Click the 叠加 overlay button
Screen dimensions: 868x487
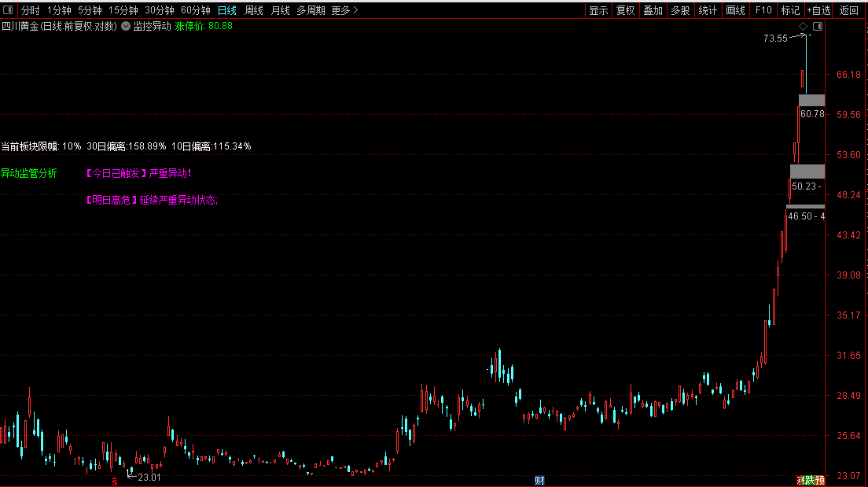(x=653, y=10)
